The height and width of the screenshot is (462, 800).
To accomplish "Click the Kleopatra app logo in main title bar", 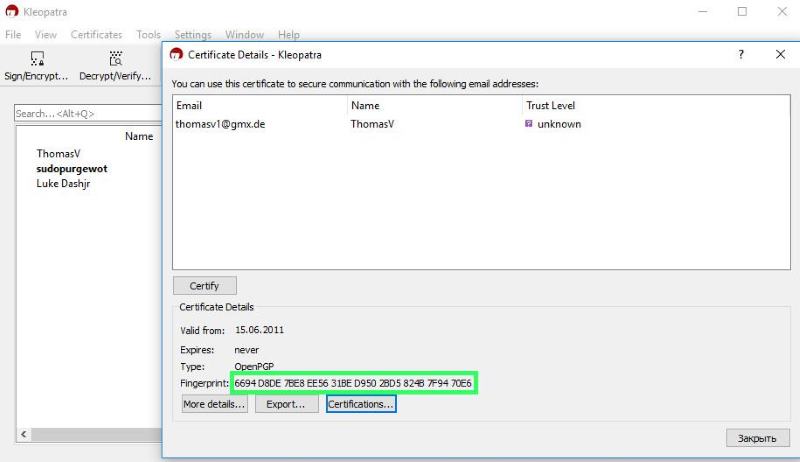I will coord(12,11).
